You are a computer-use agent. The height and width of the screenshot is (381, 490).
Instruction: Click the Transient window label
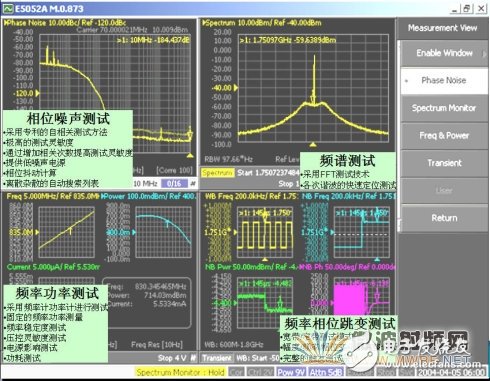pos(217,358)
